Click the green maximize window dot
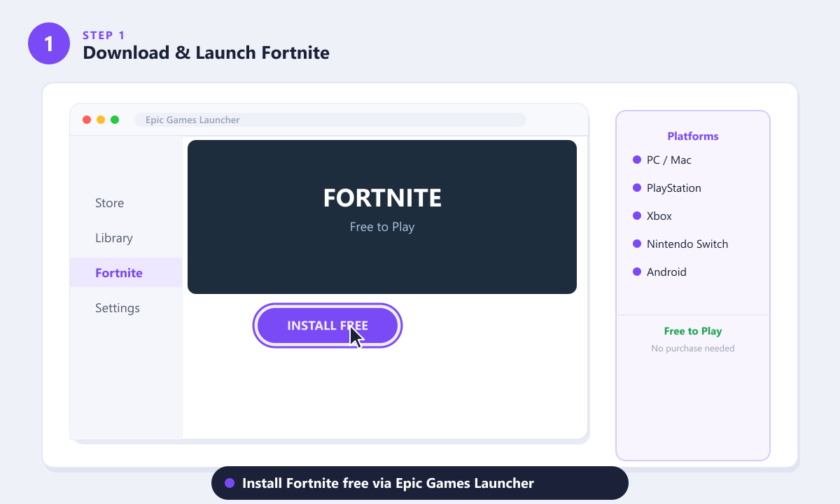Screen dimensions: 840x504 tap(115, 120)
